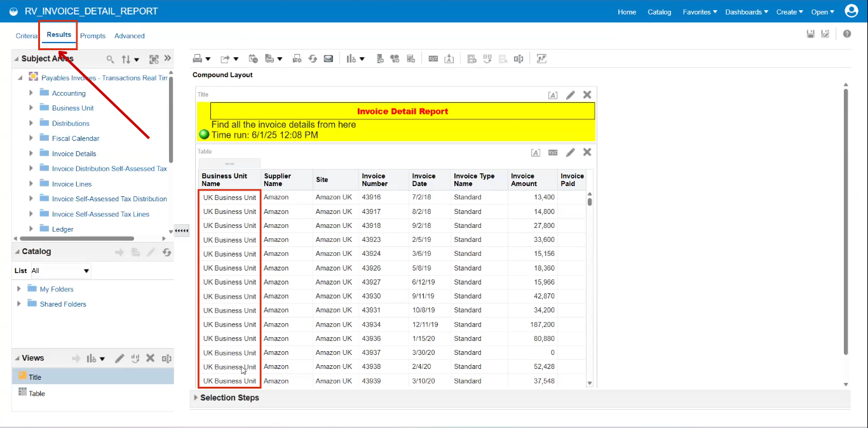This screenshot has width=868, height=428.
Task: Switch to the Criteria tab
Action: [26, 36]
